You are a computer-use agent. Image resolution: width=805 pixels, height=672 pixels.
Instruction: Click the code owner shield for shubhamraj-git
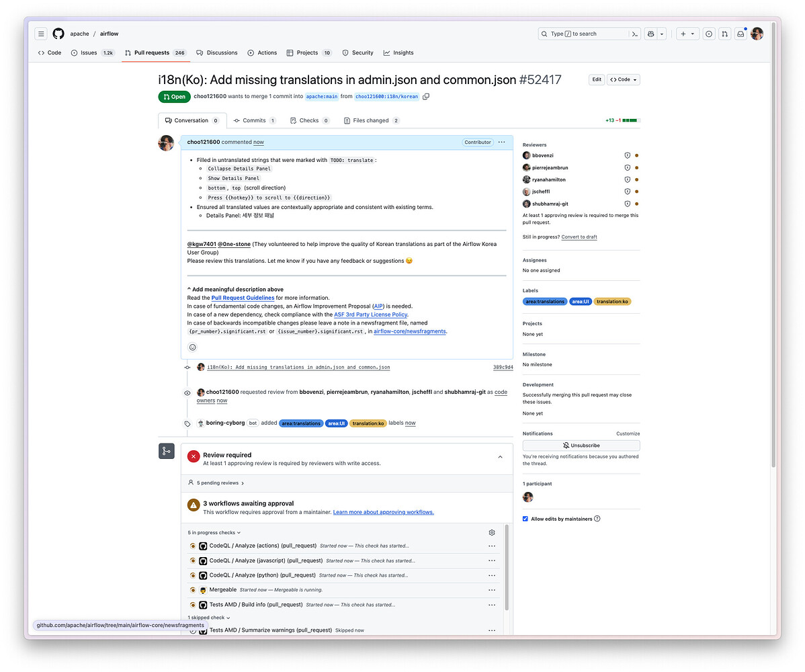click(x=627, y=204)
